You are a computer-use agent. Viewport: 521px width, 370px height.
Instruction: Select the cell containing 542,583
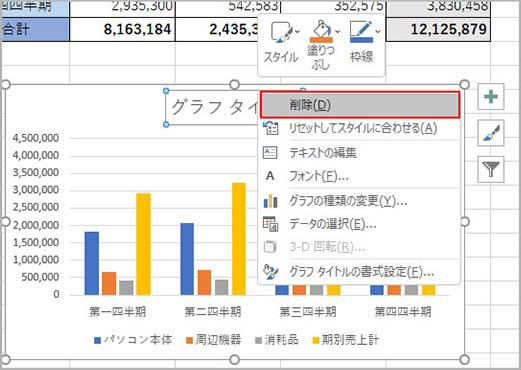coord(228,8)
